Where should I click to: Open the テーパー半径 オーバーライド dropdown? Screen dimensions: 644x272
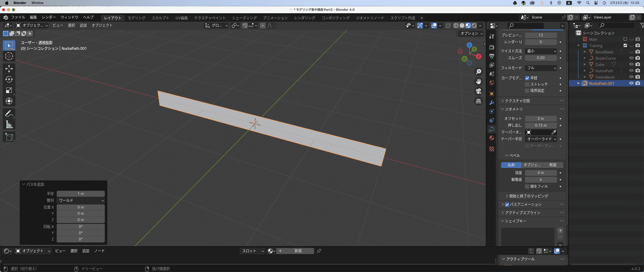point(541,139)
